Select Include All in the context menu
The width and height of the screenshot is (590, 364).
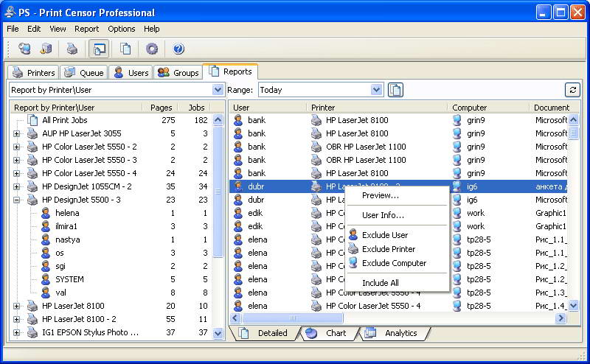click(380, 283)
